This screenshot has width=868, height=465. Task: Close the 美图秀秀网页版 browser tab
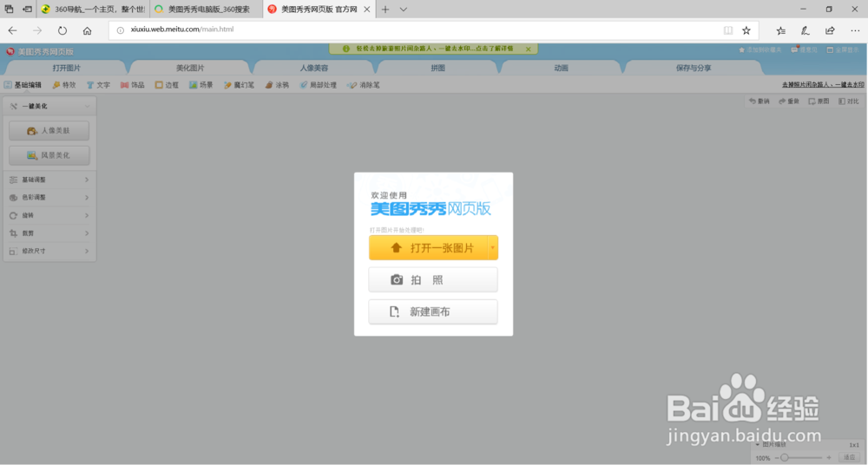coord(366,10)
